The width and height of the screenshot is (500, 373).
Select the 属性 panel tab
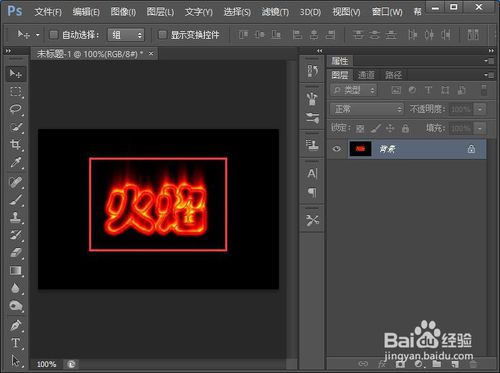coord(340,61)
